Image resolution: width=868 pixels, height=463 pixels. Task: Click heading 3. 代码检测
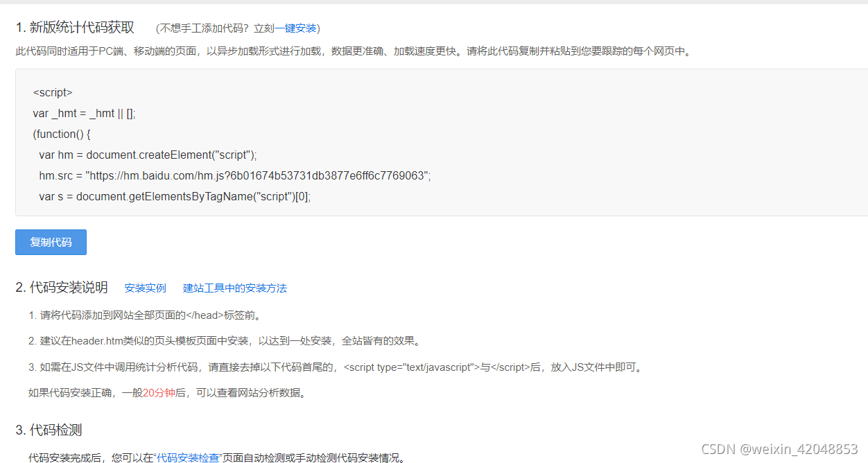point(49,430)
